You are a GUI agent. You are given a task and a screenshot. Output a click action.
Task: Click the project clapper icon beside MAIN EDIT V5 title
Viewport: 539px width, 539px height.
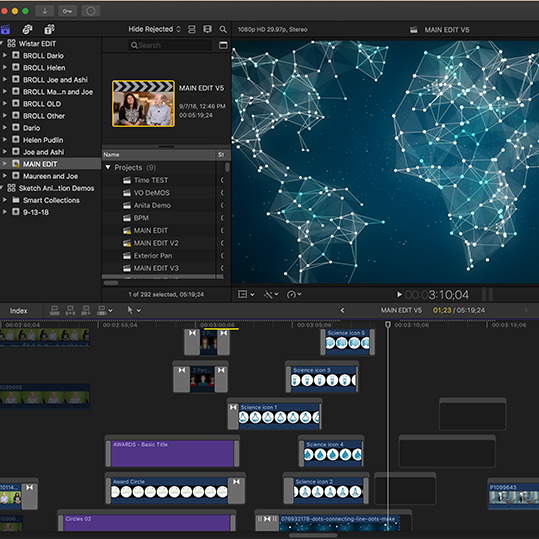(x=414, y=30)
